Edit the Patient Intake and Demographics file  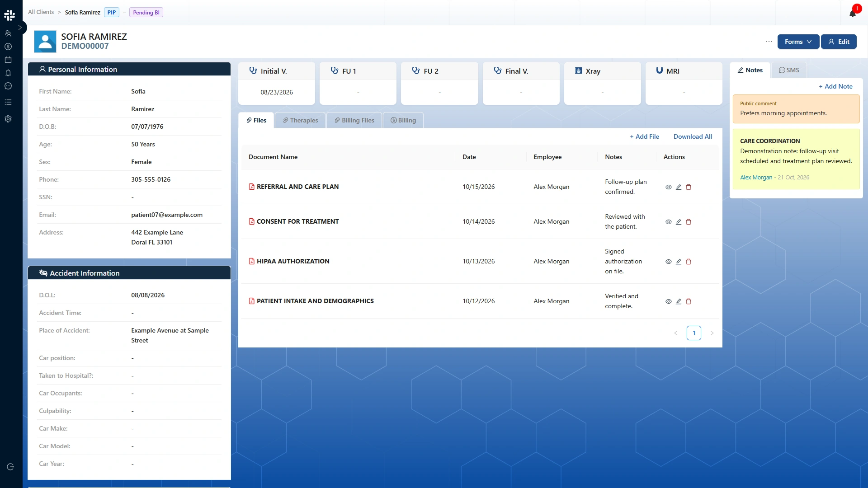679,301
